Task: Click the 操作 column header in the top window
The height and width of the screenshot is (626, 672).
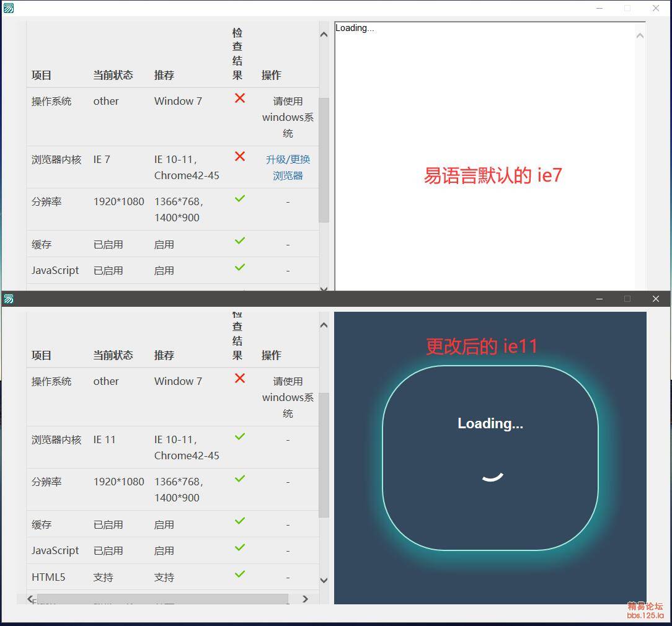Action: click(x=272, y=76)
